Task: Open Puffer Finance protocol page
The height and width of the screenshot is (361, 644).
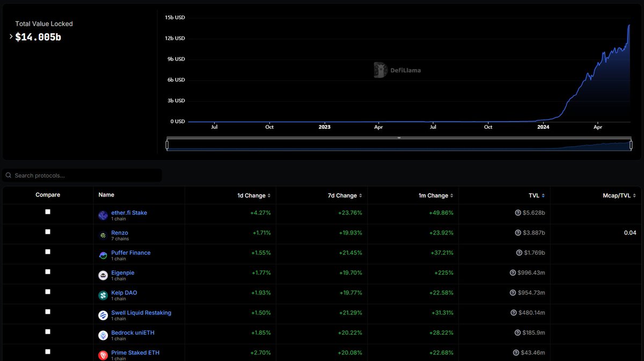Action: [x=131, y=253]
